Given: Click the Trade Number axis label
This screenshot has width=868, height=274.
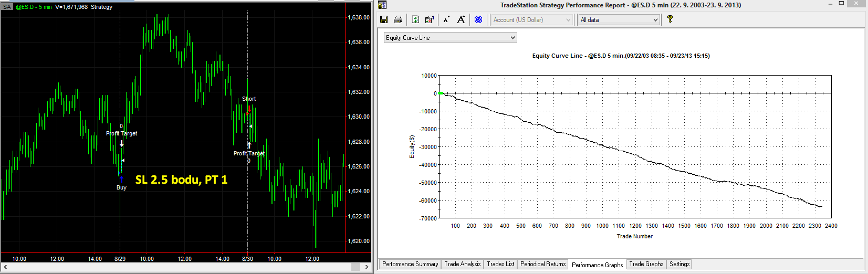Looking at the screenshot, I should (x=634, y=236).
